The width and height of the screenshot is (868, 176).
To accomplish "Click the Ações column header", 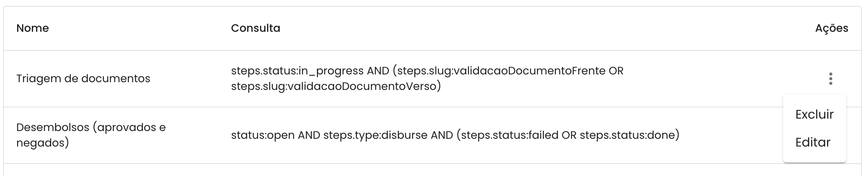I will click(x=832, y=28).
